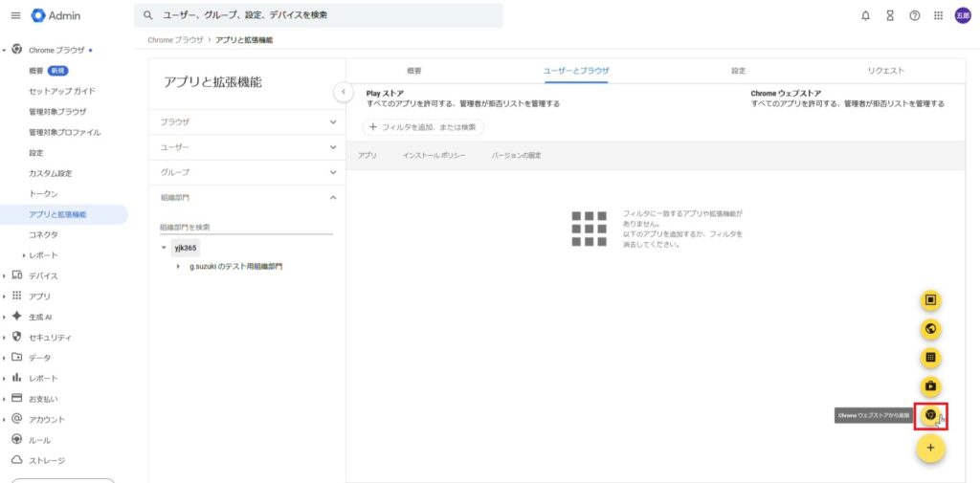Click the yellow plus floating action button
Screen dimensions: 980x483
[930, 449]
